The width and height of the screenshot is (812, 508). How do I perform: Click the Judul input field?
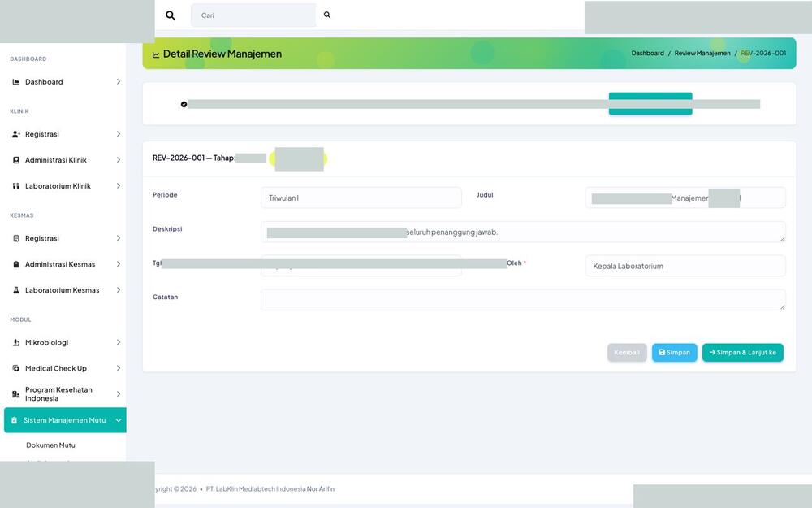(685, 198)
